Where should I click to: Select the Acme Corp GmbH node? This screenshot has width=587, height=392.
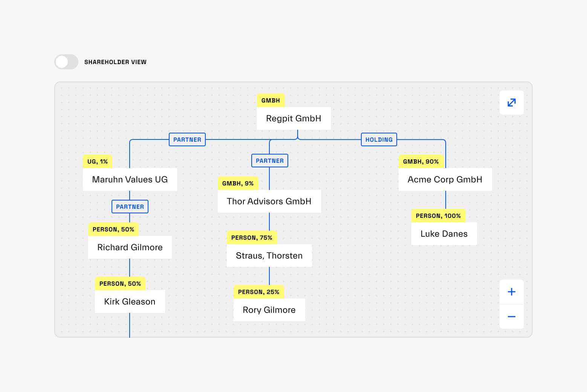point(445,179)
